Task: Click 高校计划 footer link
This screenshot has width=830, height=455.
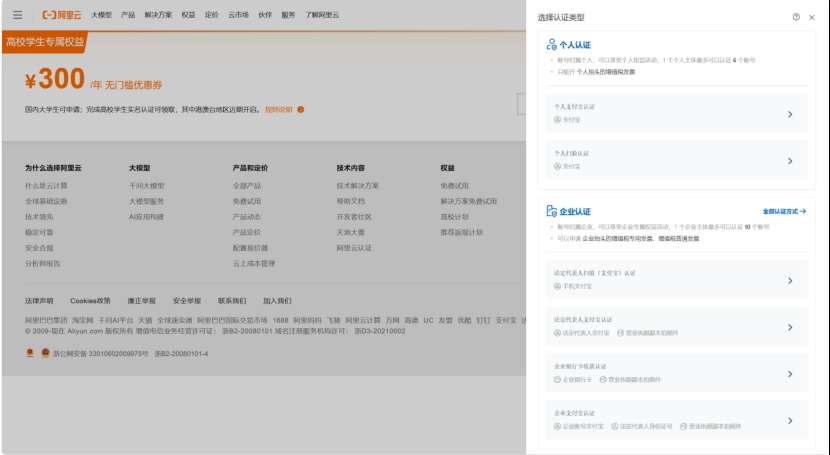Action: [455, 217]
